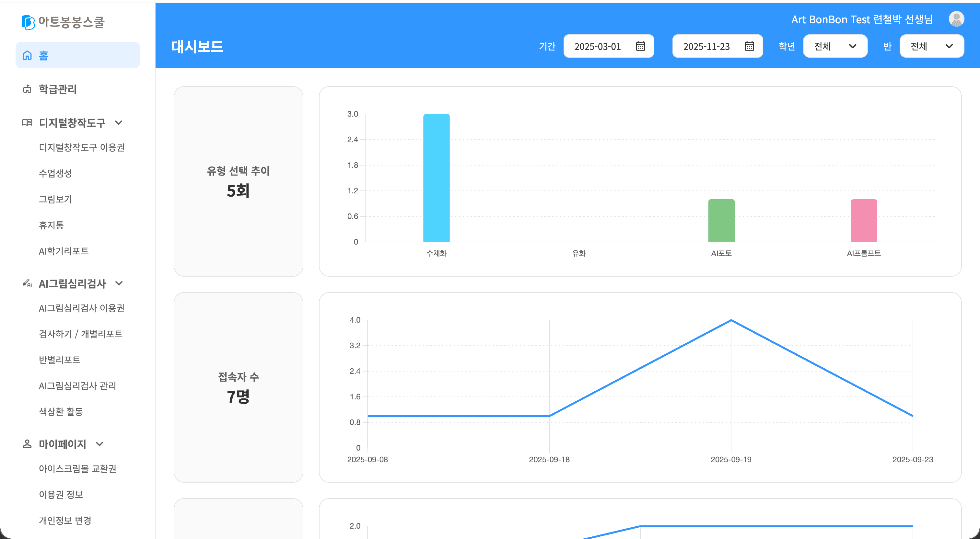980x539 pixels.
Task: Collapse the 마이페이지 section chevron
Action: click(100, 444)
